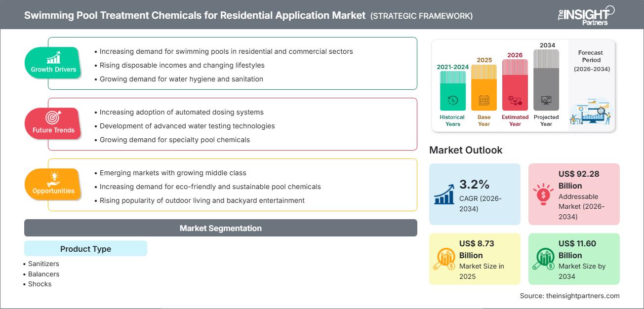Click the Base Year calendar icon
This screenshot has width=644, height=309.
coord(484,101)
